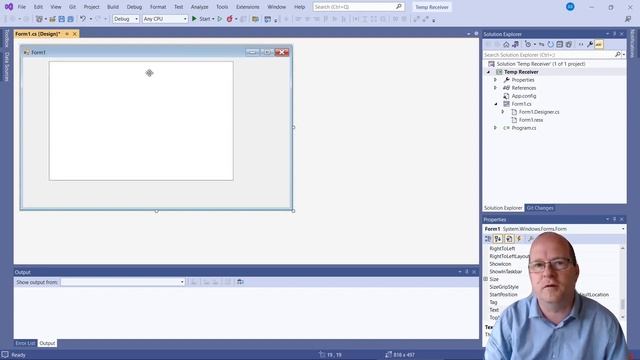
Task: Undo the last action via toolbar
Action: (83, 19)
